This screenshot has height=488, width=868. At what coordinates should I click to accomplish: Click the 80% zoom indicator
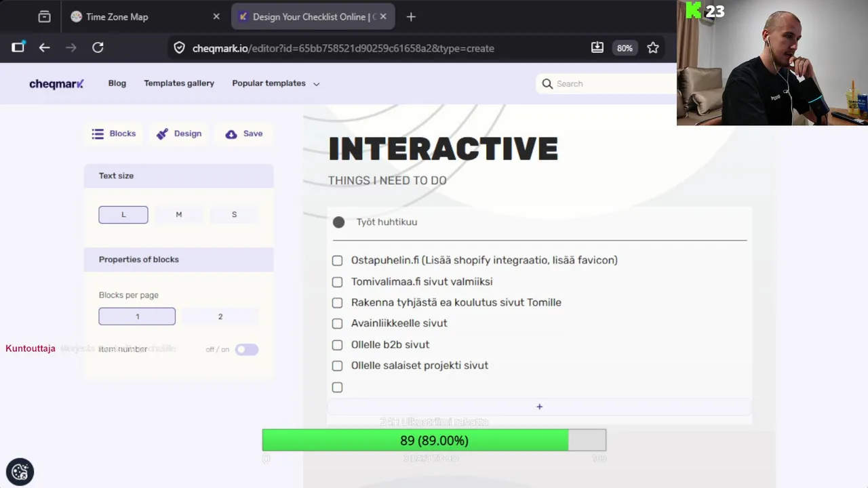(x=625, y=48)
